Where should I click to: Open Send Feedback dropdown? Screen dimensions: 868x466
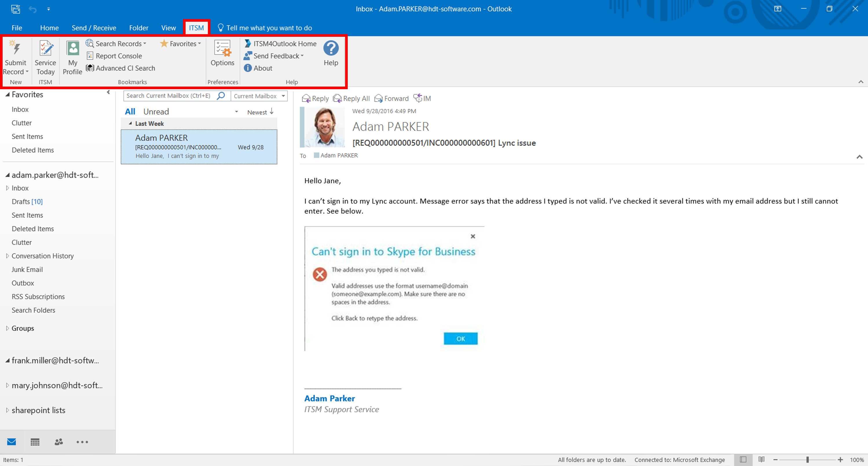click(x=274, y=56)
